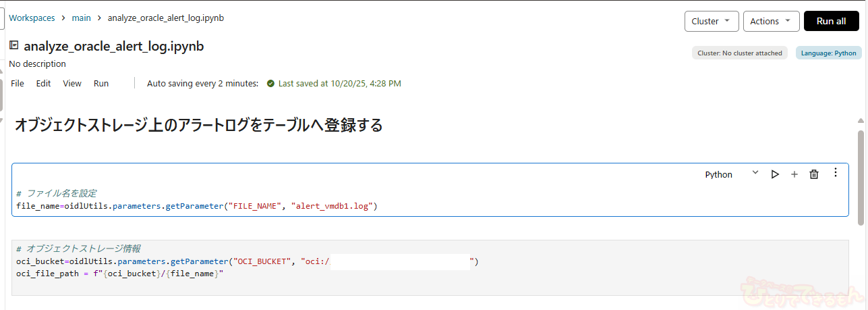Open the Run menu
Image resolution: width=868 pixels, height=310 pixels.
tap(101, 84)
